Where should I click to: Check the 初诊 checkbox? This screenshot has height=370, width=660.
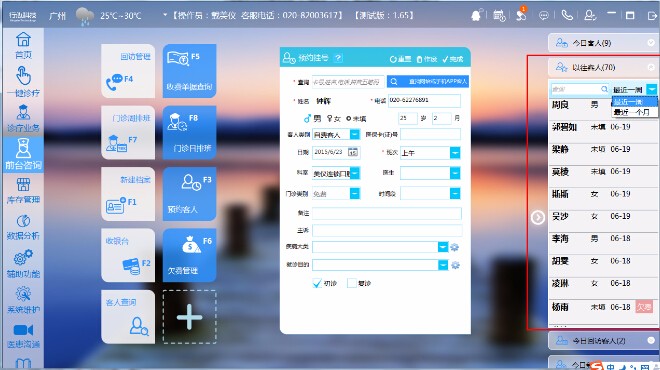tap(317, 283)
